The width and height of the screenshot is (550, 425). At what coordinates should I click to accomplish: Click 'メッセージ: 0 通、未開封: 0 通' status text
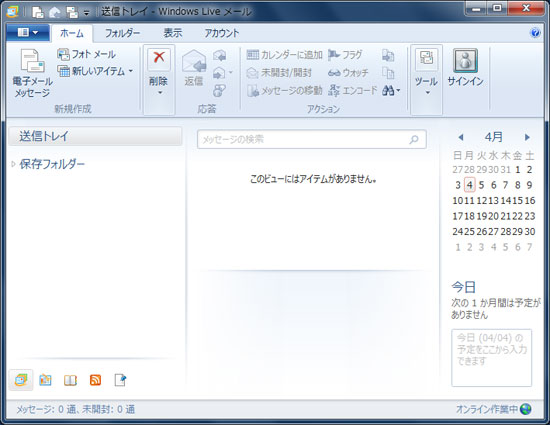75,409
